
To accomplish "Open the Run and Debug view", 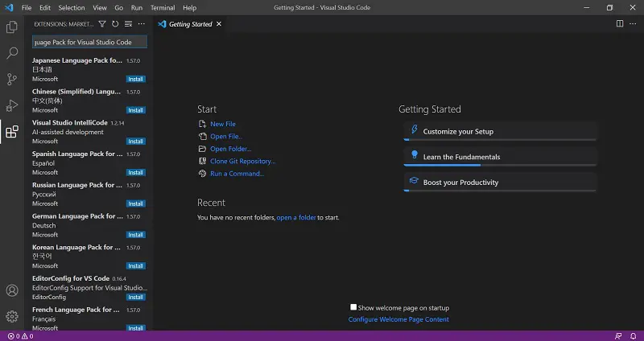I will point(12,105).
